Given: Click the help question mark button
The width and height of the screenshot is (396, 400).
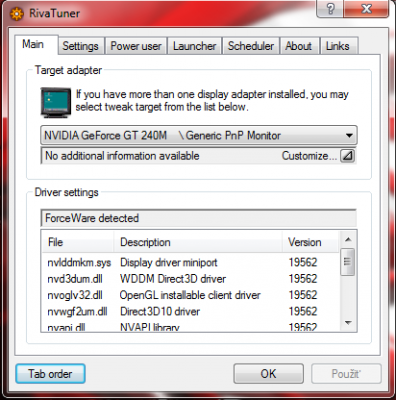Looking at the screenshot, I should (x=330, y=9).
